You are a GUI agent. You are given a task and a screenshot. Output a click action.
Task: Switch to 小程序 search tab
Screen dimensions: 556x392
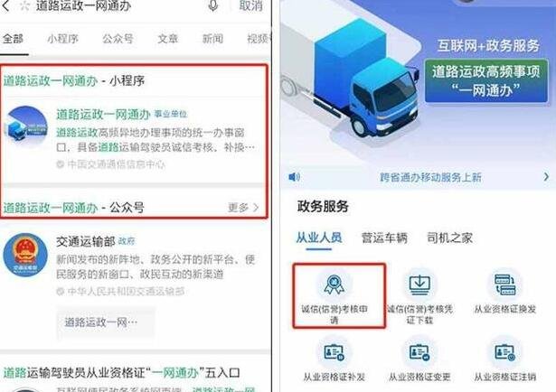[x=62, y=39]
